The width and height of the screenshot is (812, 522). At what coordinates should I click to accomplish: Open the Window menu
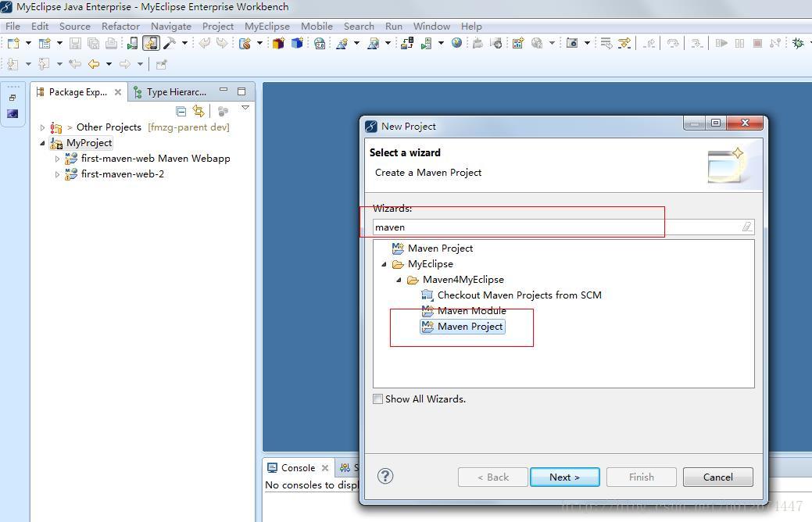pos(431,26)
